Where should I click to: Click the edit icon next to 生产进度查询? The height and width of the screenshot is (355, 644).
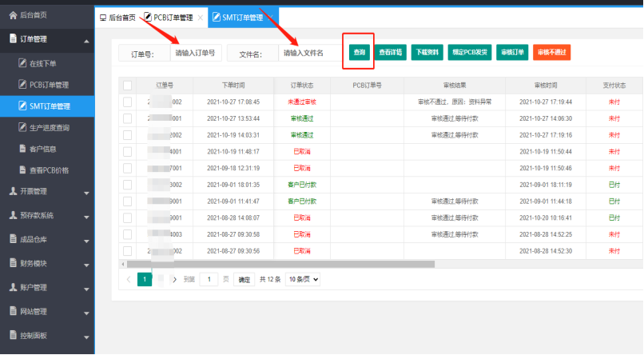click(x=22, y=127)
